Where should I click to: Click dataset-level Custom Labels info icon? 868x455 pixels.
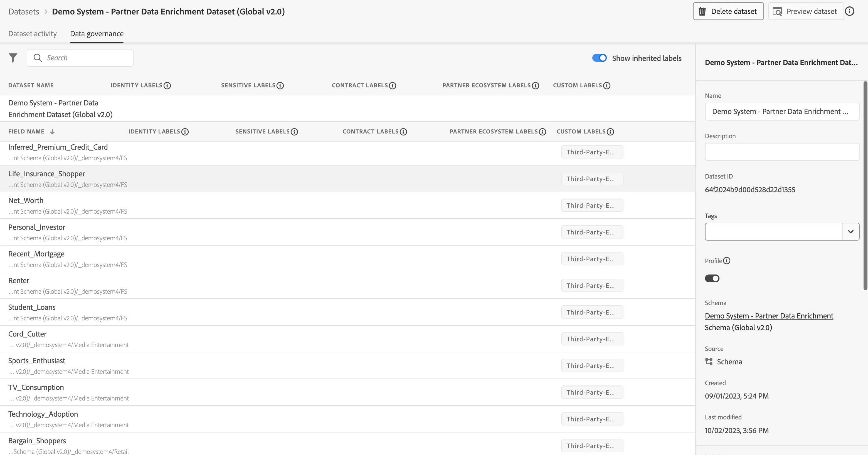point(606,86)
